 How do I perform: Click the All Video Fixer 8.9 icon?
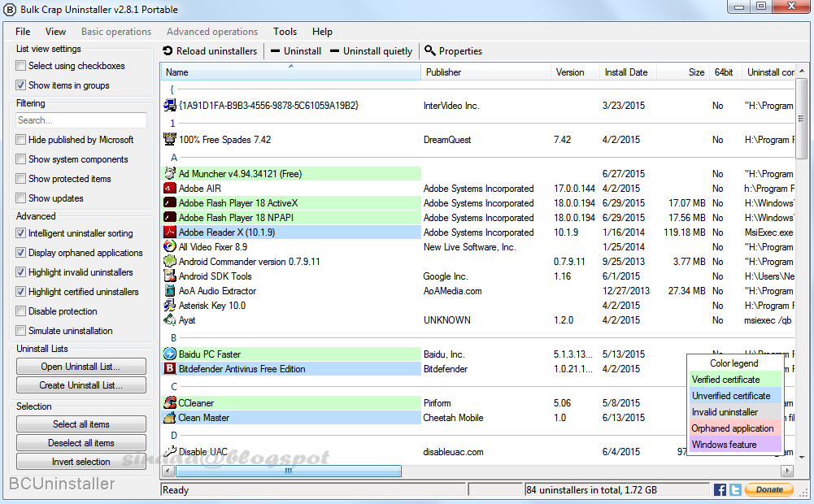(x=170, y=246)
